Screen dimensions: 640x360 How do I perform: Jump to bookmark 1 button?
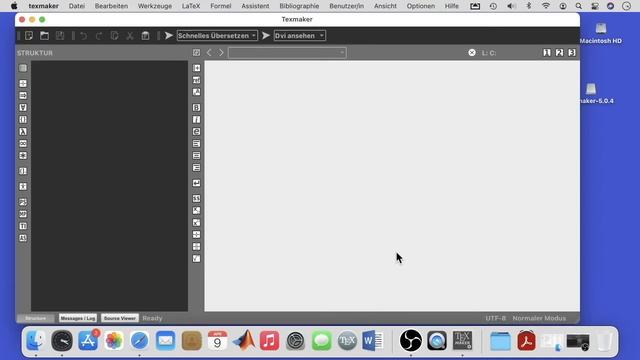[547, 53]
